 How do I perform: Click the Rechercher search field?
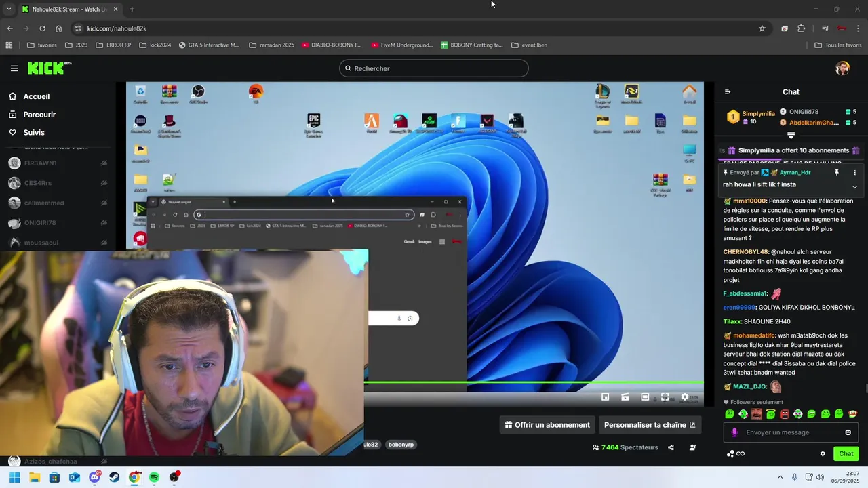(434, 68)
